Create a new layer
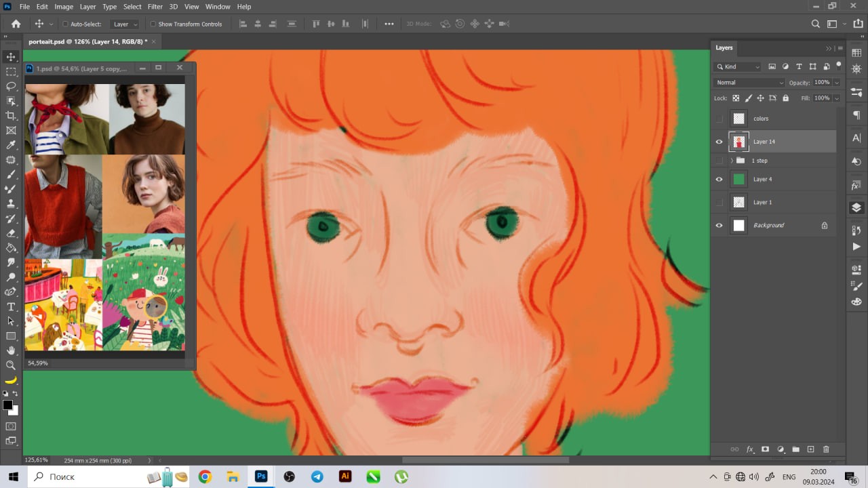 [x=810, y=449]
